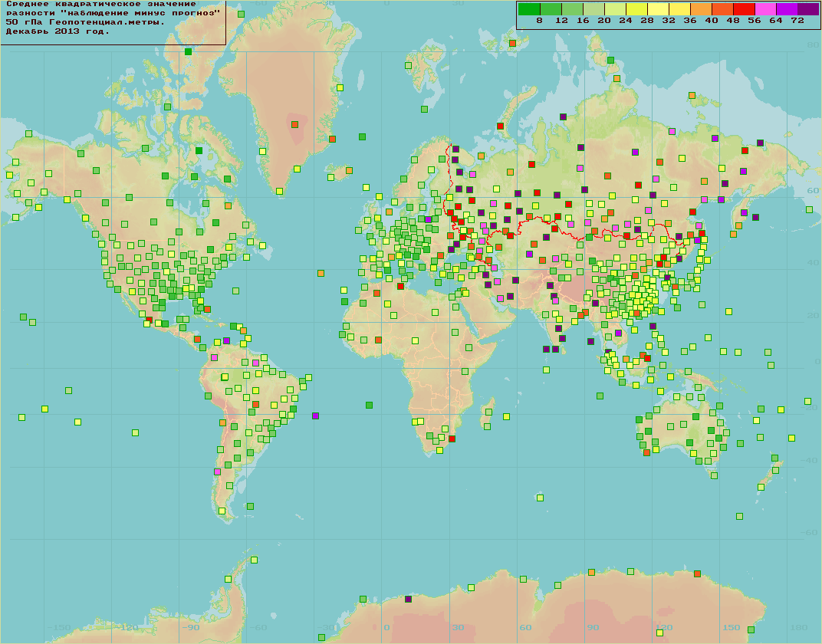Click legend value "64"

(776, 21)
